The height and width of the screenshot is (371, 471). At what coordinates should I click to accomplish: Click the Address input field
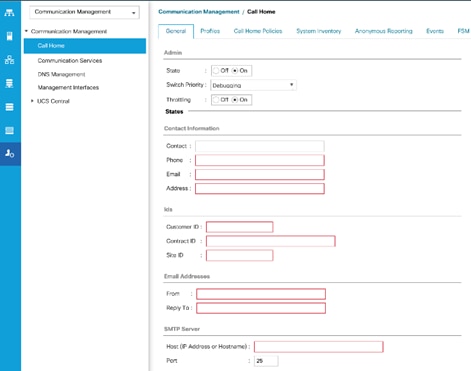[x=260, y=189]
